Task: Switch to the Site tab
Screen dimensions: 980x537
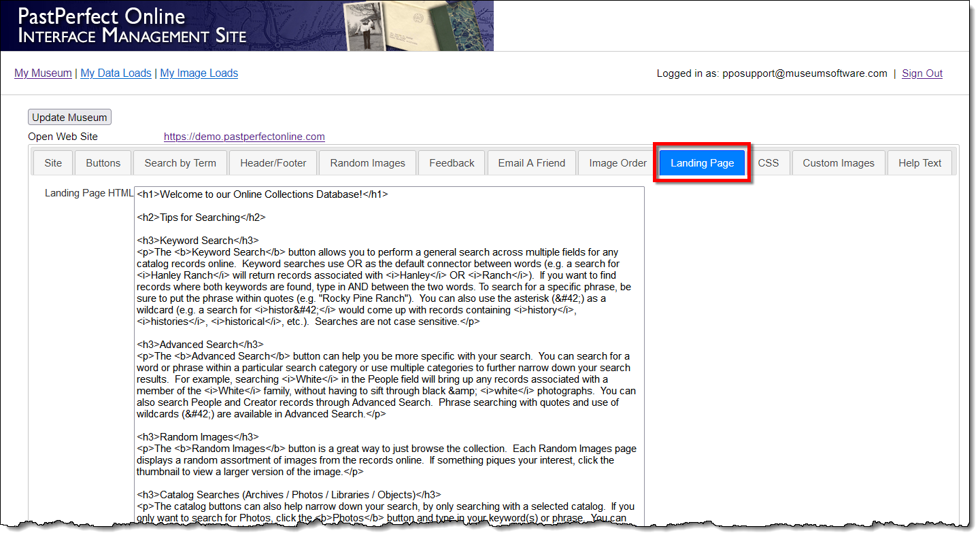Action: pos(53,163)
